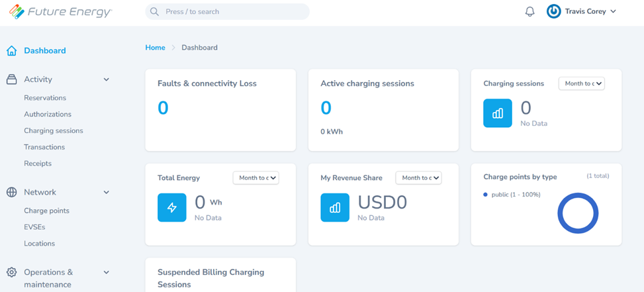The image size is (644, 292).
Task: Click the Operations & maintenance gear icon
Action: tap(11, 272)
